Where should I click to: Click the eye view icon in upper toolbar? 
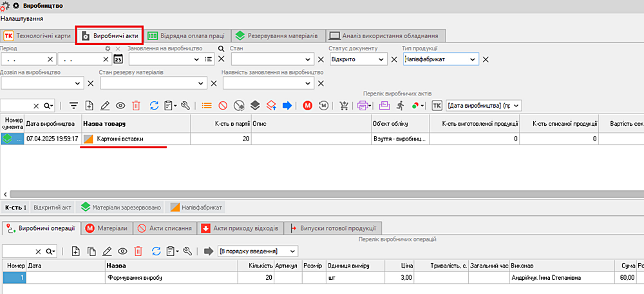pyautogui.click(x=121, y=105)
